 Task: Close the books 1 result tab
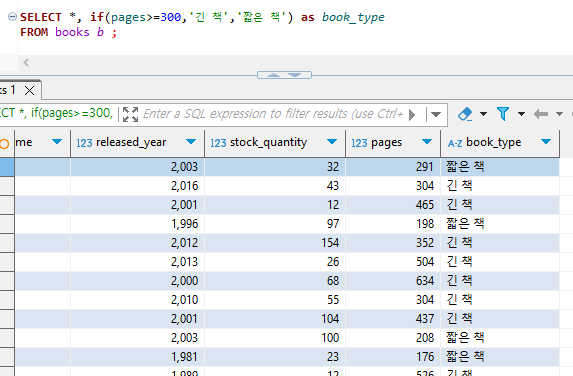point(30,90)
